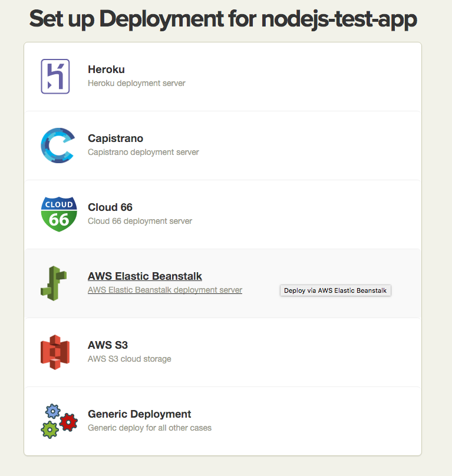
Task: Open the Heroku deployment title link
Action: 106,70
